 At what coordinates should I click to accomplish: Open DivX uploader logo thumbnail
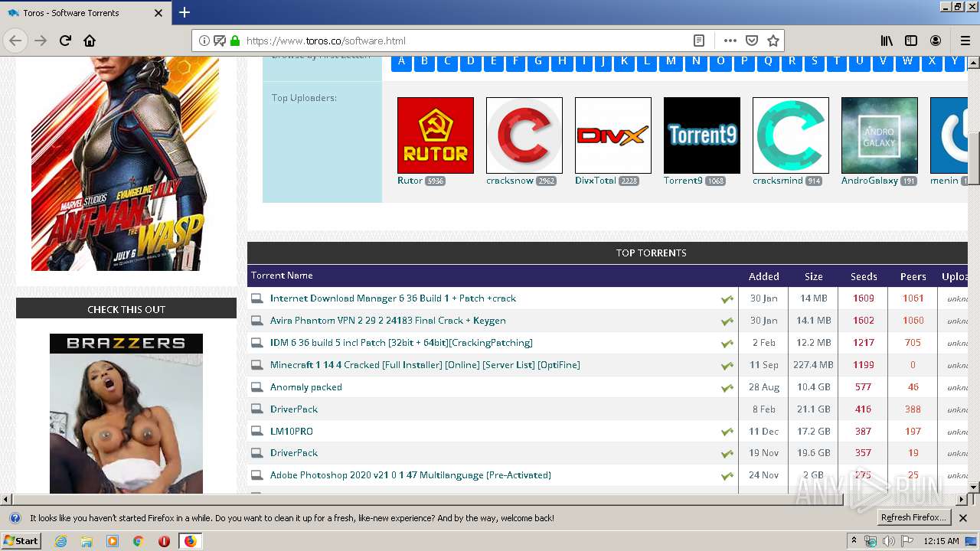point(613,135)
